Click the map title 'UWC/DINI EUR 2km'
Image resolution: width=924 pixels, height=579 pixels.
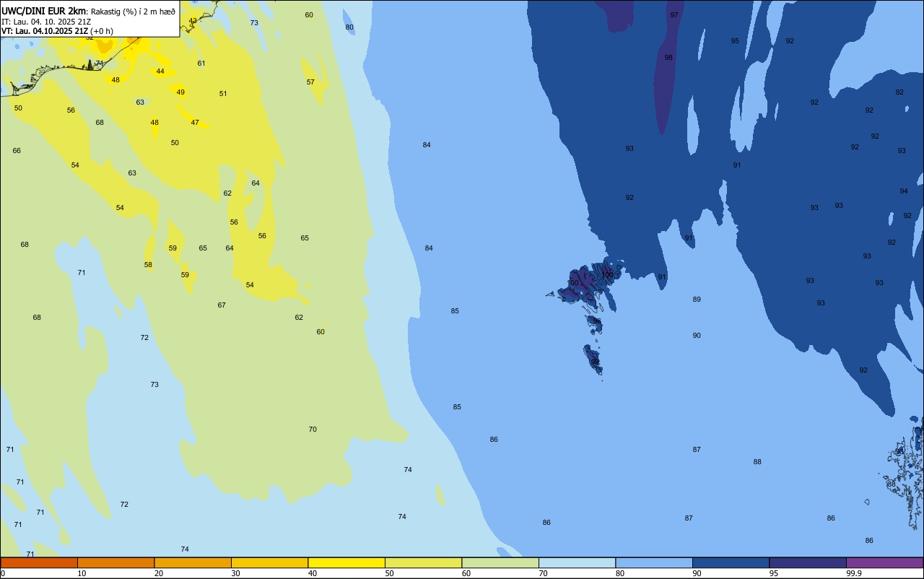click(44, 11)
